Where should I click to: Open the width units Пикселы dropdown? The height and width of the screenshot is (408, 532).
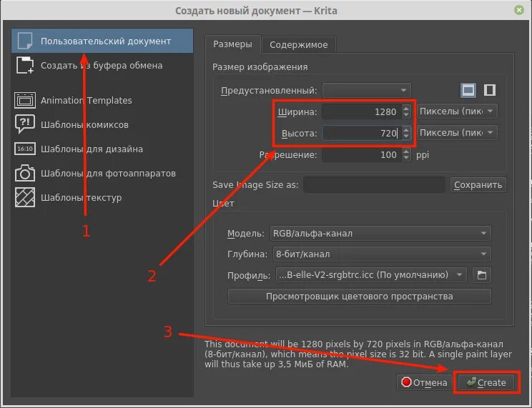click(x=457, y=111)
